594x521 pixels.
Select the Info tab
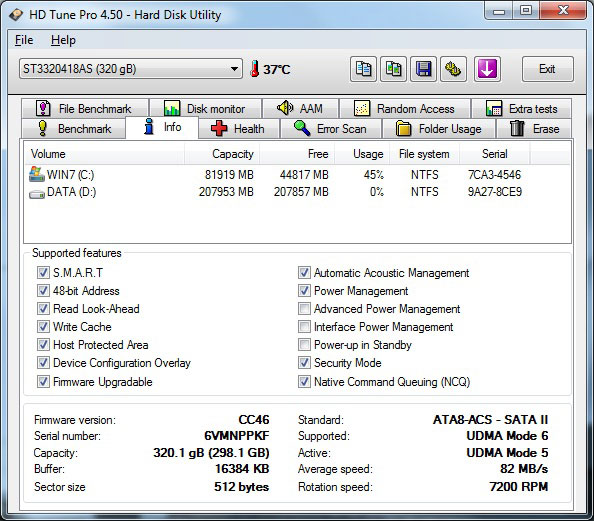coord(162,127)
